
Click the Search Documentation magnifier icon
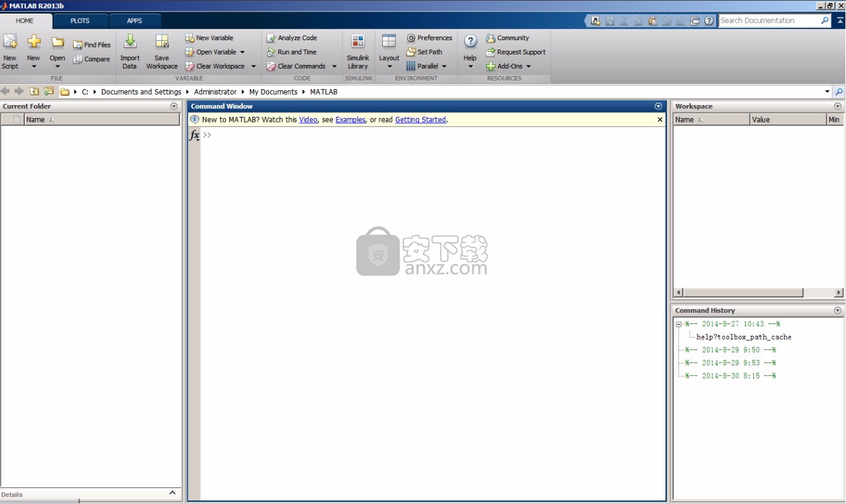pos(825,20)
